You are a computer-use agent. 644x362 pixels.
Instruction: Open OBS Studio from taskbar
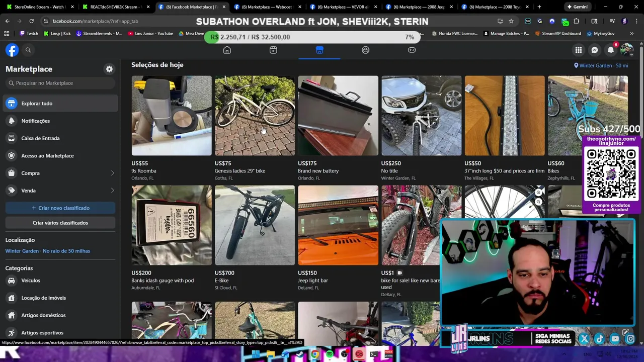pos(345,354)
